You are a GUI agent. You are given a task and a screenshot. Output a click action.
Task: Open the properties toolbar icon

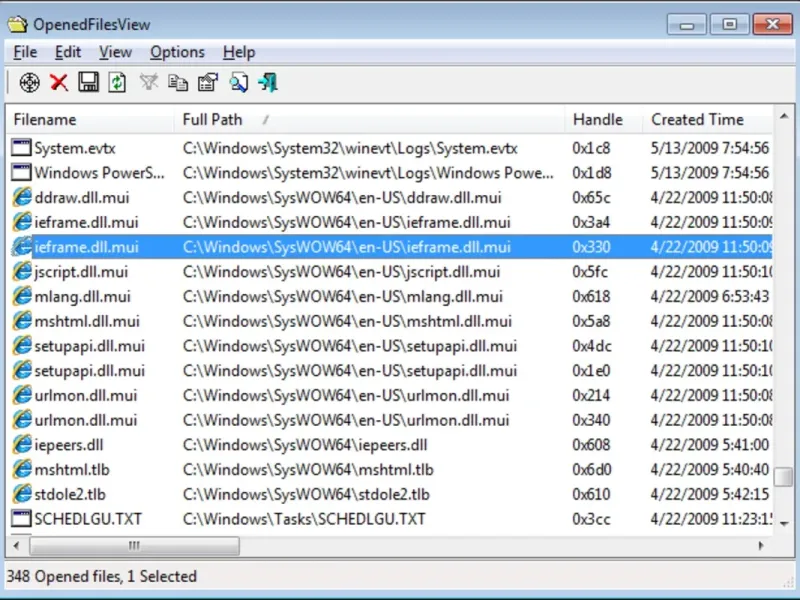[208, 82]
